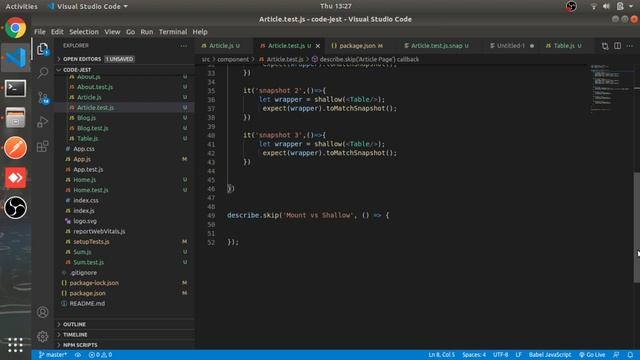
Task: Open OBS Studio from the dock
Action: [x=16, y=207]
